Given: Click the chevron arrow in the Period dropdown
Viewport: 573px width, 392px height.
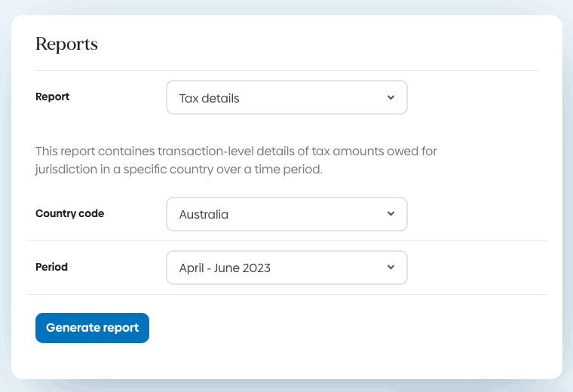Looking at the screenshot, I should coord(391,268).
